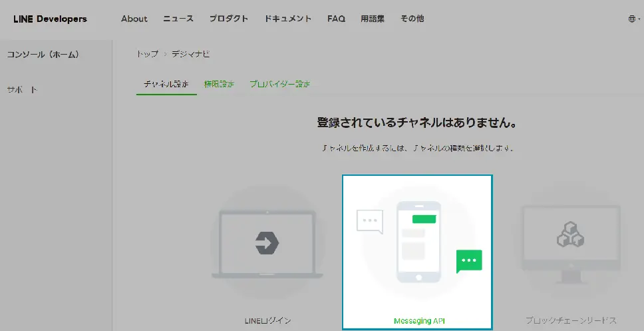
Task: Open the ドキュメント menu item
Action: tap(287, 19)
